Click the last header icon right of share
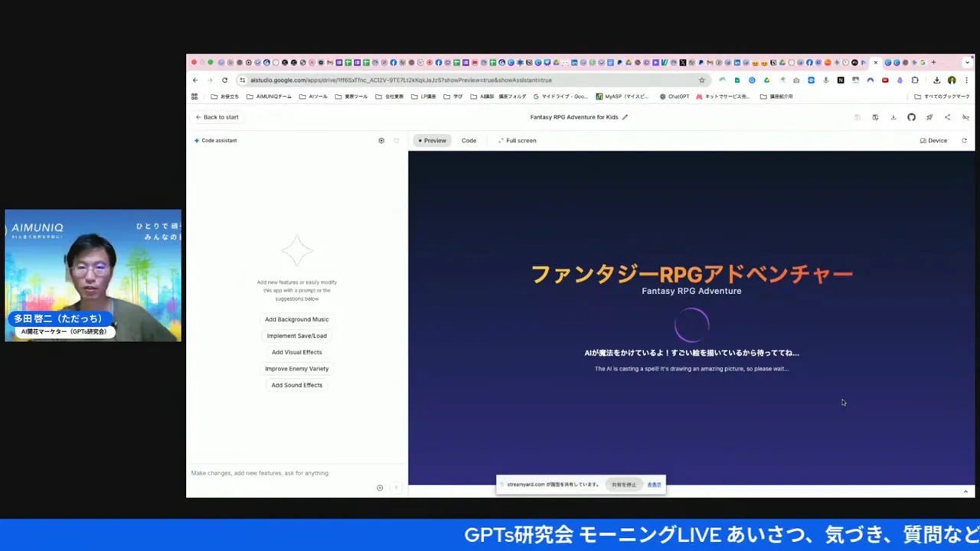 [x=965, y=117]
